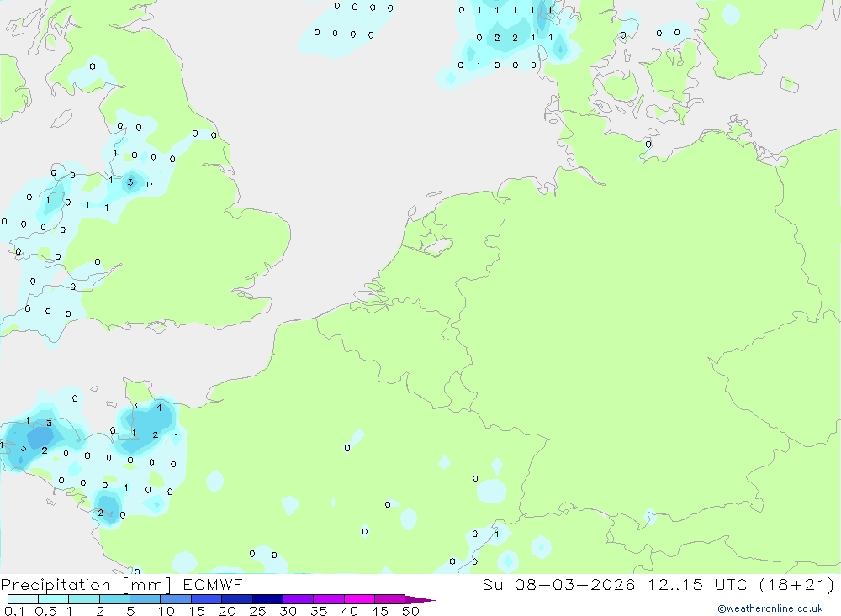The image size is (841, 616).
Task: Click the 0.5–1 mm legend color box
Action: [x=54, y=599]
